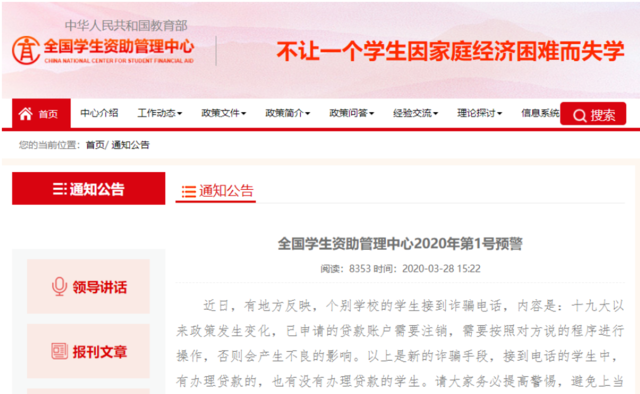Click the 中华人民共和国教育部 header text
Screen dimensions: 640x394
click(126, 26)
